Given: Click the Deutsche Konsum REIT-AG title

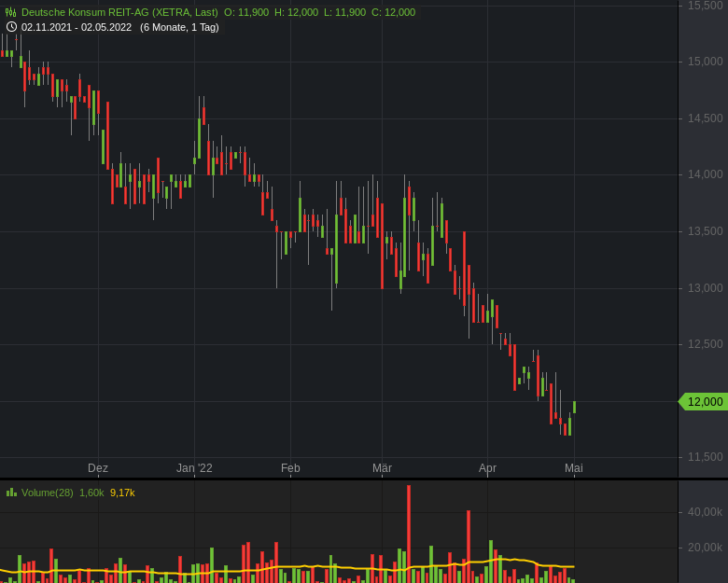Looking at the screenshot, I should coord(119,12).
